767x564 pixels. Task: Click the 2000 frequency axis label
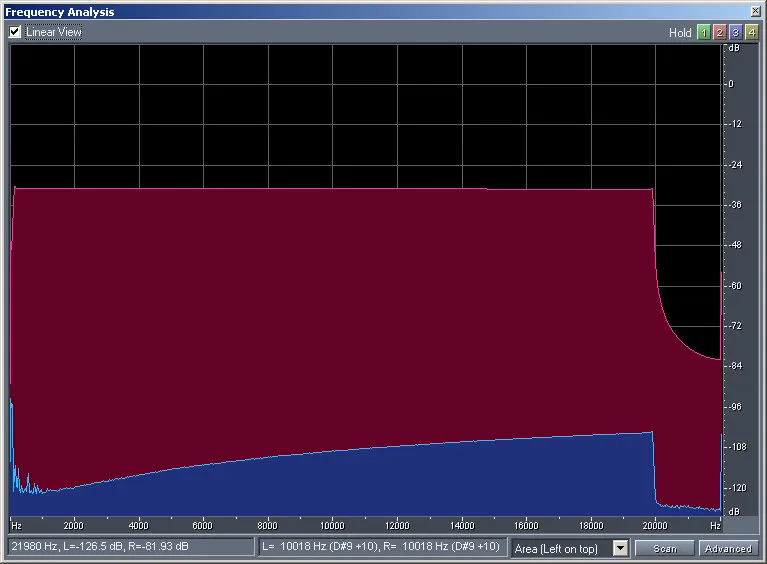73,526
